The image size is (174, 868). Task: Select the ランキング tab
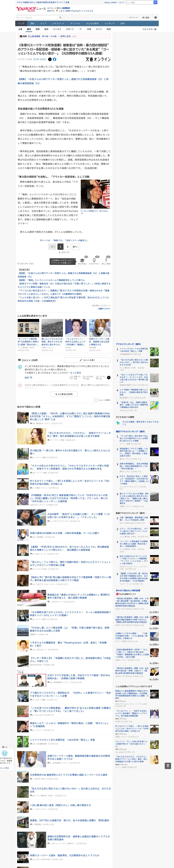point(109,24)
